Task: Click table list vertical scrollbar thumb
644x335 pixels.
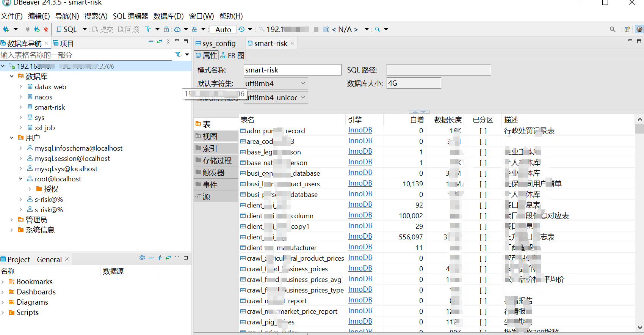Action: pos(640,129)
